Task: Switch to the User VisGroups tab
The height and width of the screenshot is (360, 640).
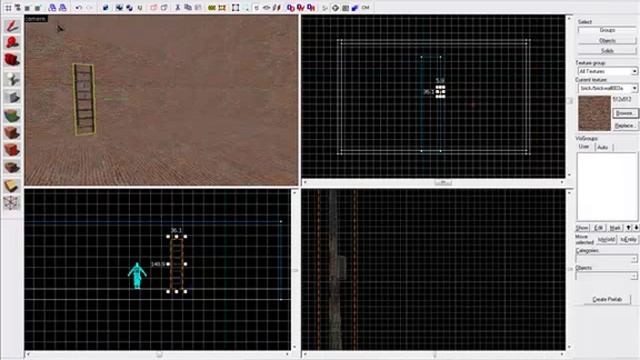Action: pos(584,147)
